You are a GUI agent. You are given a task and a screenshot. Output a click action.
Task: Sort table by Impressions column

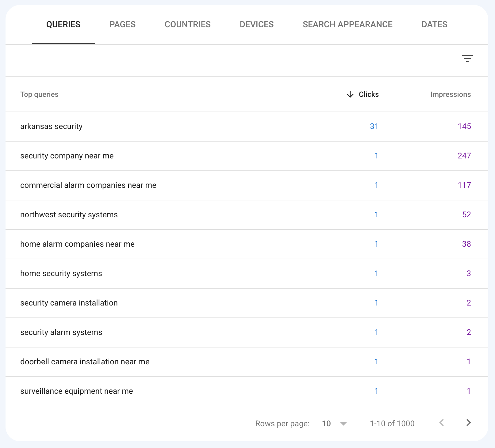point(450,94)
